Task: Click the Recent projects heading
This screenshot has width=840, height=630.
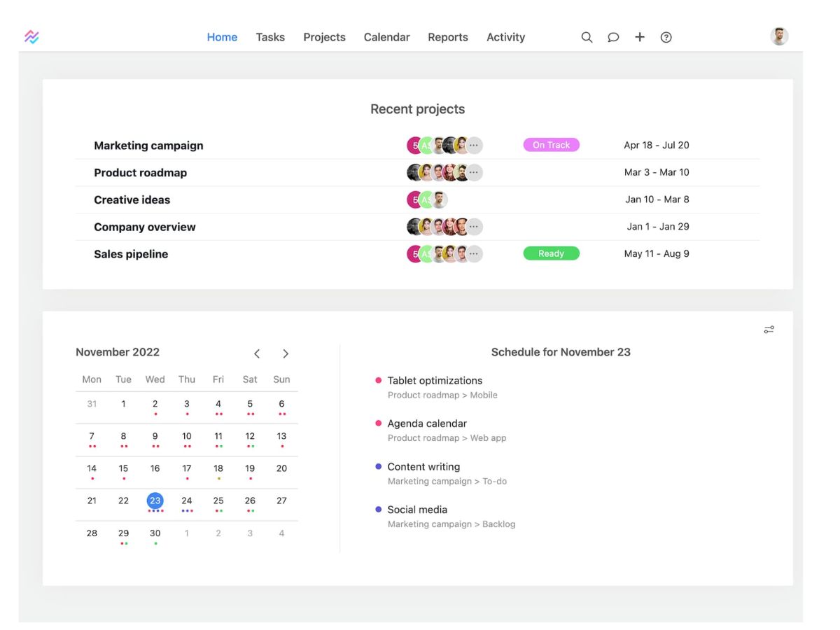Action: coord(417,109)
